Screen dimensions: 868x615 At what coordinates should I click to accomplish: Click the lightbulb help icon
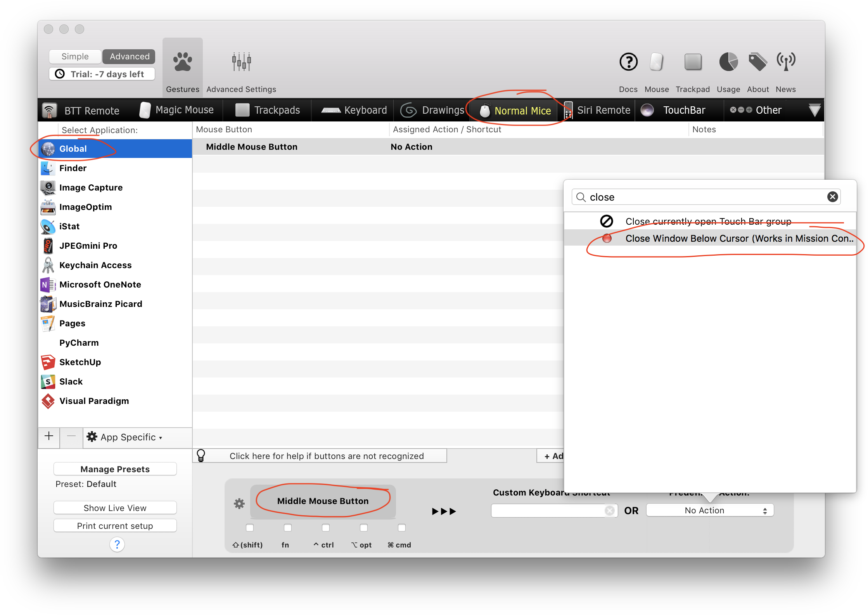pos(201,456)
